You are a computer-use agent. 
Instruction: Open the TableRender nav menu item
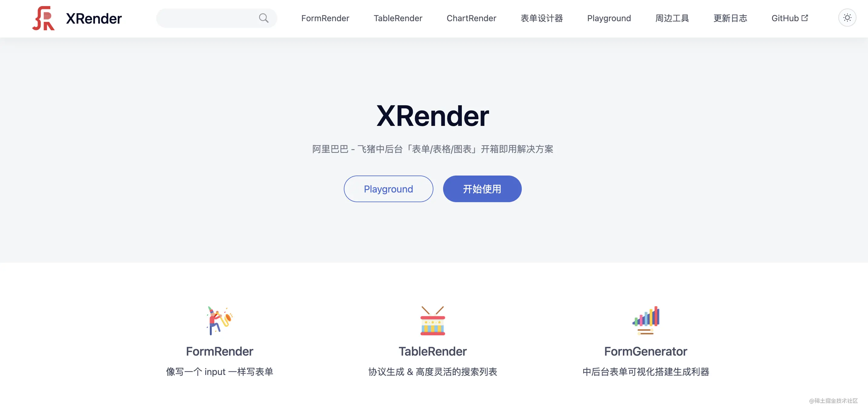[x=398, y=18]
